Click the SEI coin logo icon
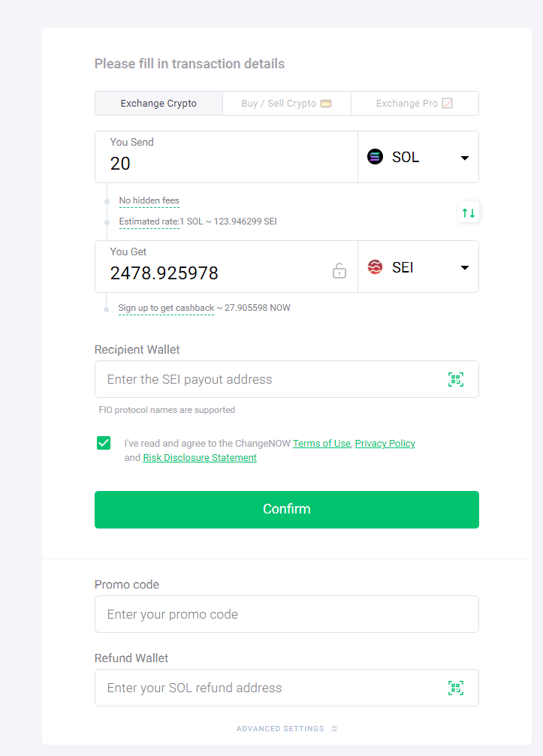The width and height of the screenshot is (543, 756). point(375,267)
